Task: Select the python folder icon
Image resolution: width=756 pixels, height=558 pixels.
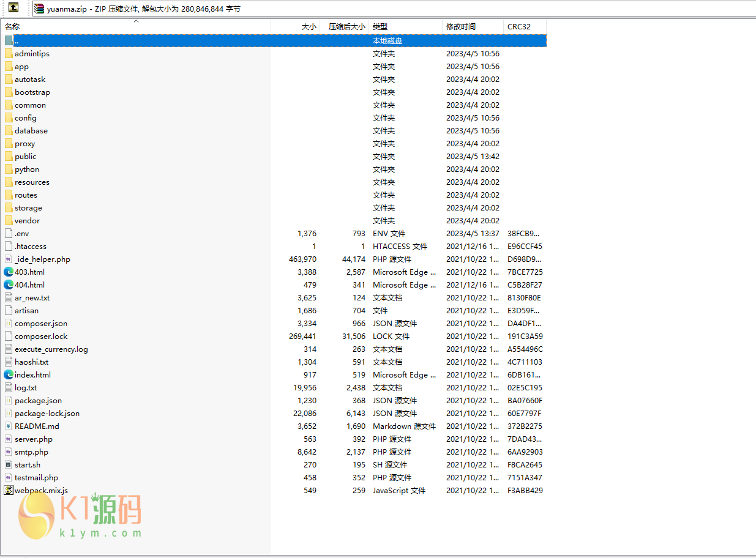Action: click(9, 169)
